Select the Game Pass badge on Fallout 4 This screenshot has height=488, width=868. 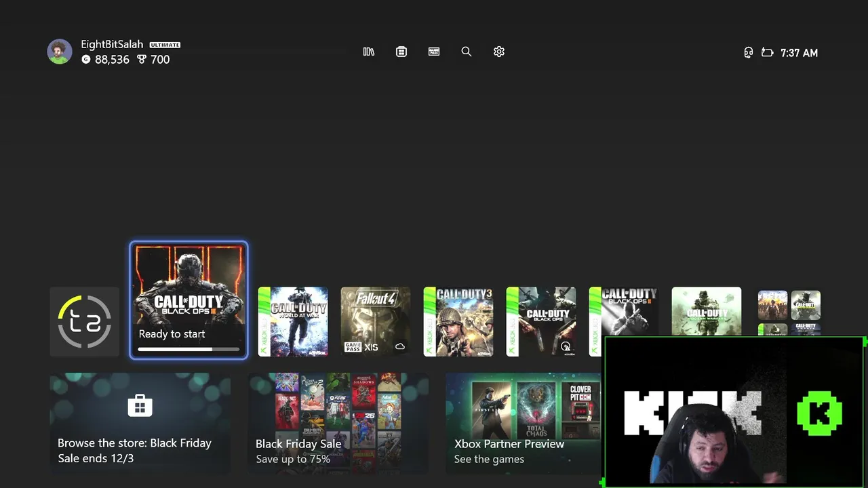[353, 347]
